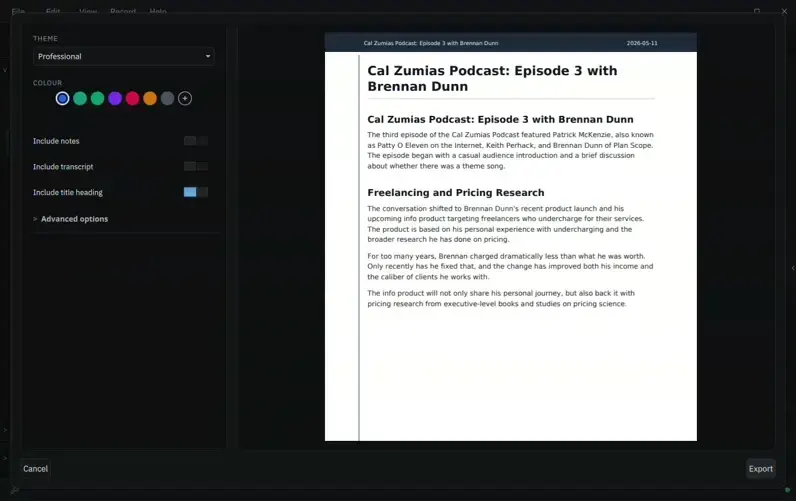
Task: Click the collapse chevron on the right edge
Action: [x=793, y=268]
